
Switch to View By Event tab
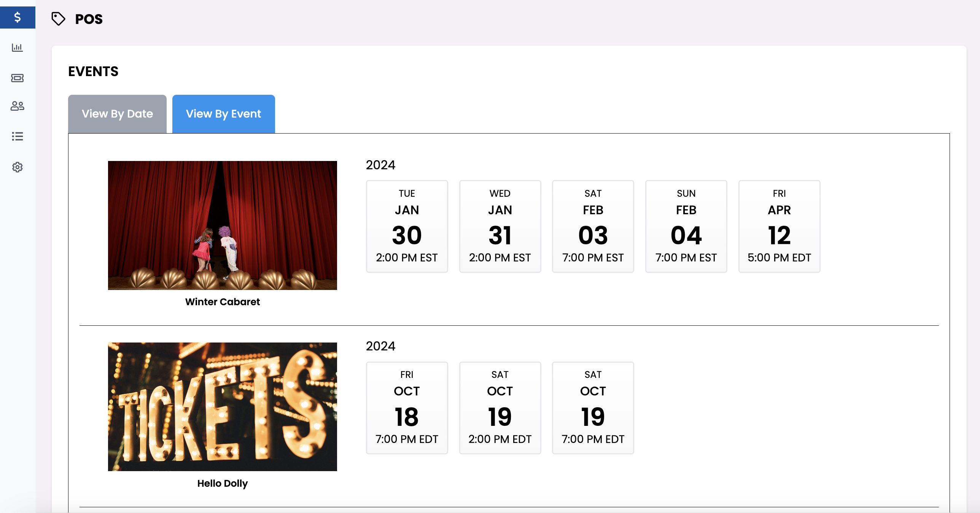223,114
